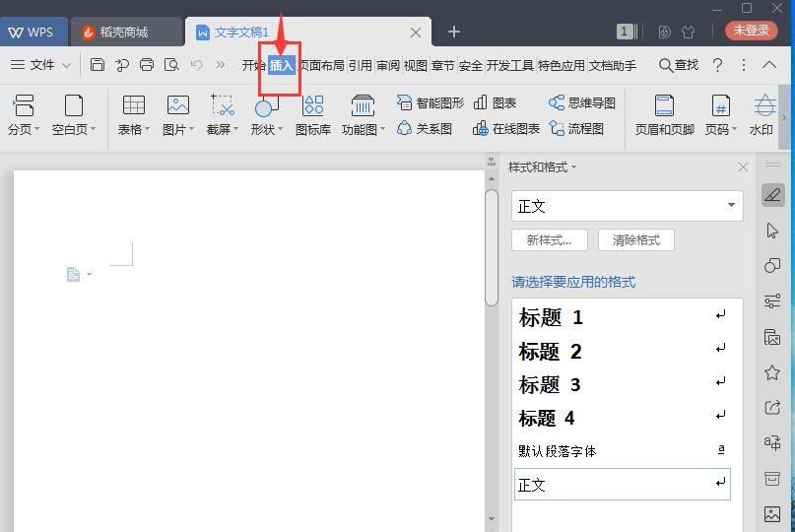
Task: Close the 文字文稿1 document tab
Action: (x=416, y=33)
